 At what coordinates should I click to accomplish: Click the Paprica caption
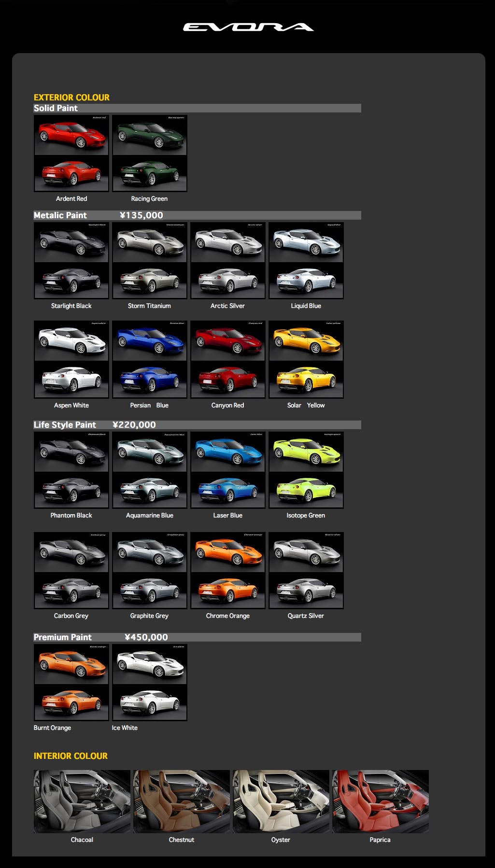point(380,840)
